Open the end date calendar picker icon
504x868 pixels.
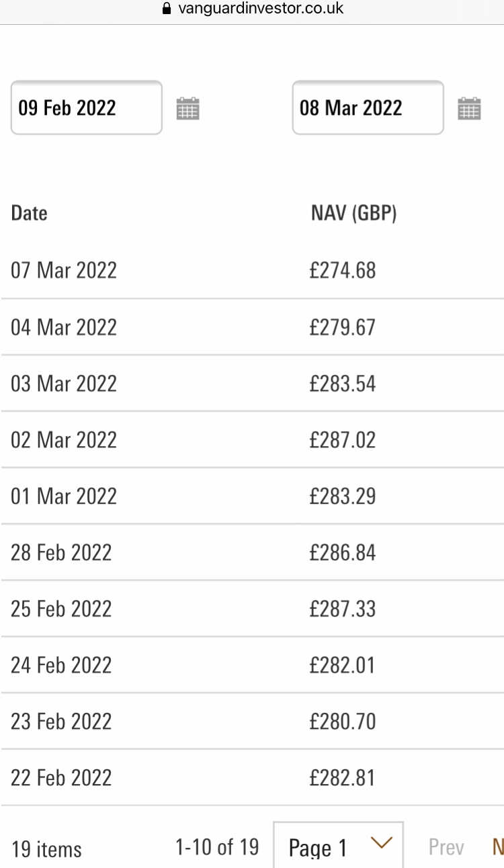click(x=469, y=108)
